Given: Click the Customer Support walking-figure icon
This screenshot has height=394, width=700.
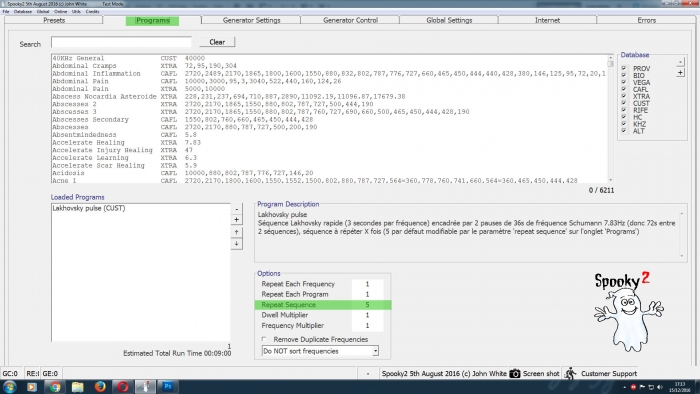Looking at the screenshot, I should 570,373.
